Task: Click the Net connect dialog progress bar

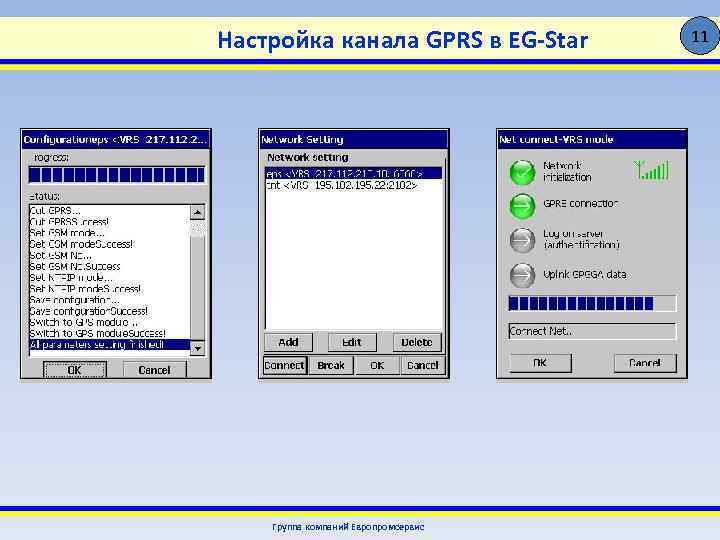Action: click(592, 303)
